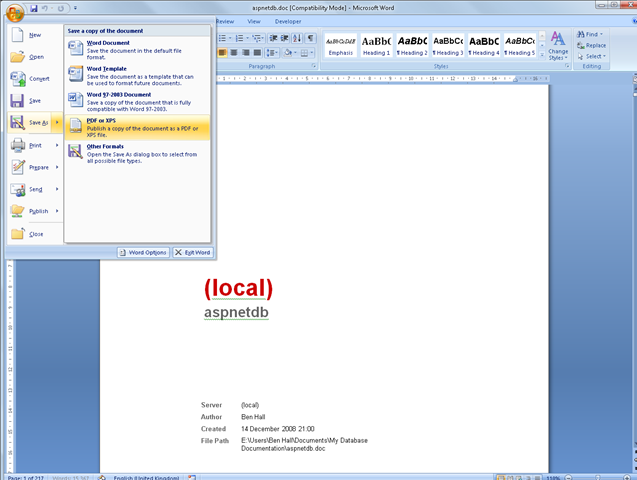Click the Print printer icon

17,145
